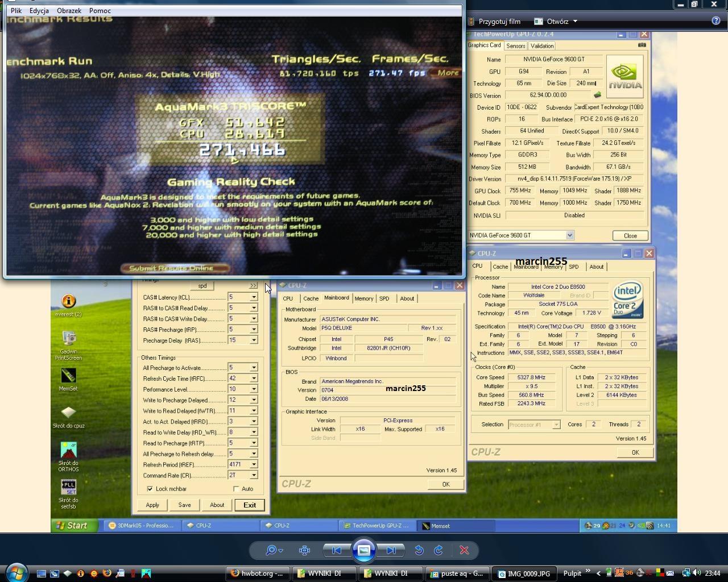The width and height of the screenshot is (728, 582).
Task: Click OK in the right CPU-Z CPU window
Action: click(x=635, y=452)
